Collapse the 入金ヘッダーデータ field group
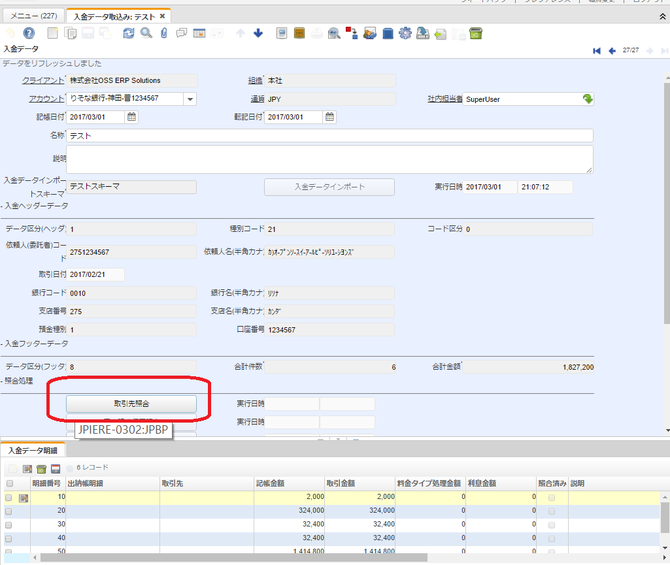 click(37, 206)
